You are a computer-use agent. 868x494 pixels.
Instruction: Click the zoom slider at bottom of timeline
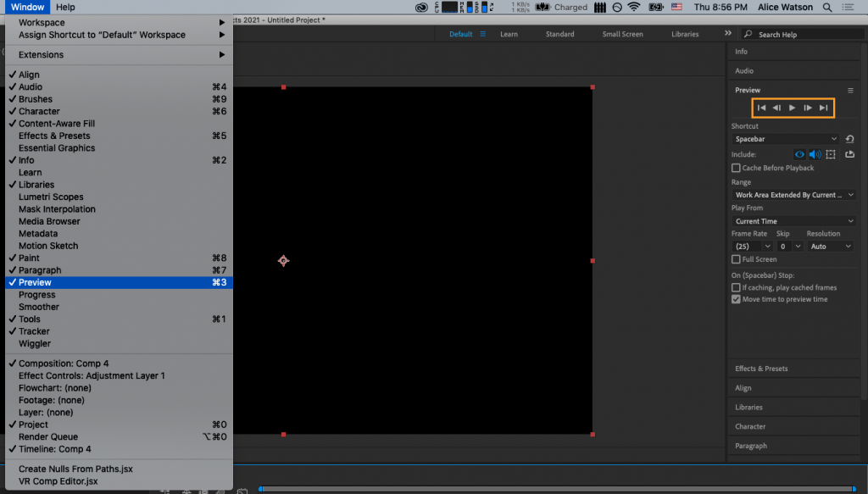[261, 488]
